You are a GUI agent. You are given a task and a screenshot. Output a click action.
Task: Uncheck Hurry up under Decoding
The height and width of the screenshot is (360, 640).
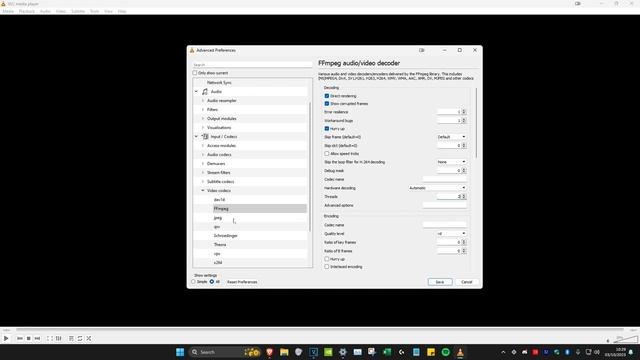point(327,128)
